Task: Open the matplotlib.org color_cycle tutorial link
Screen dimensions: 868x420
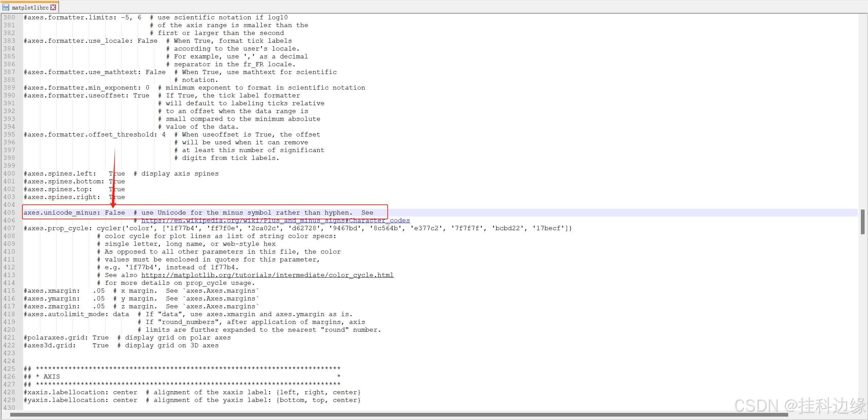Action: click(x=267, y=275)
